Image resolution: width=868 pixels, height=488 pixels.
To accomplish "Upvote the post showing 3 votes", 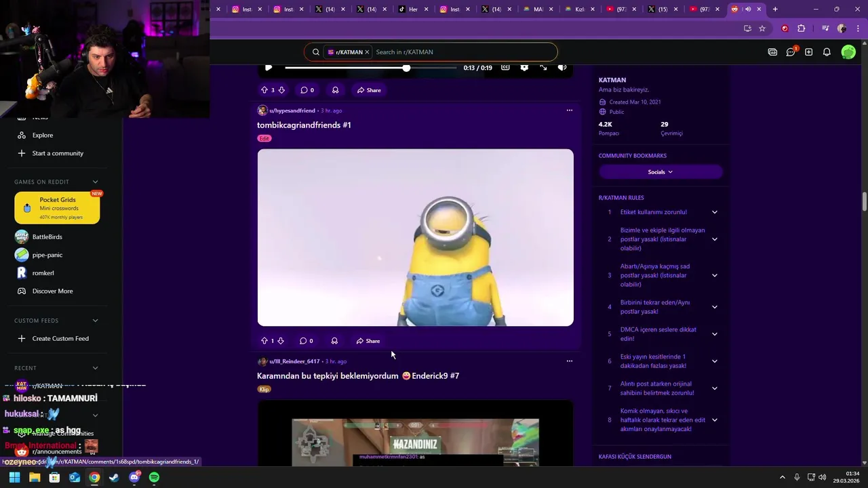I will pyautogui.click(x=264, y=90).
